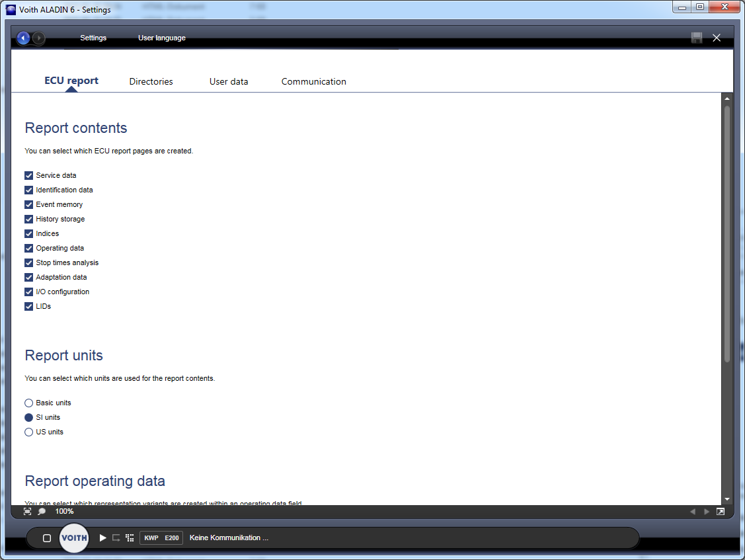The height and width of the screenshot is (560, 745).
Task: Click the square stop icon beside VOITH logo
Action: tap(47, 538)
